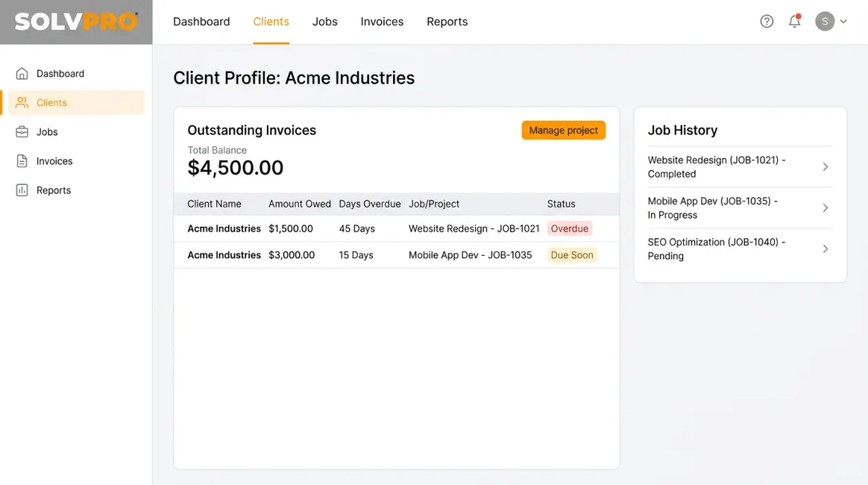The width and height of the screenshot is (868, 485).
Task: Expand Website Redesign JOB-1021 chevron
Action: pos(825,166)
